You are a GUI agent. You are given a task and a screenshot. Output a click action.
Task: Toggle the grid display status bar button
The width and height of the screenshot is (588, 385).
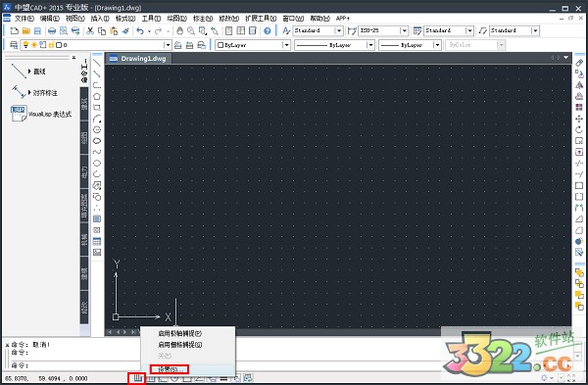150,378
